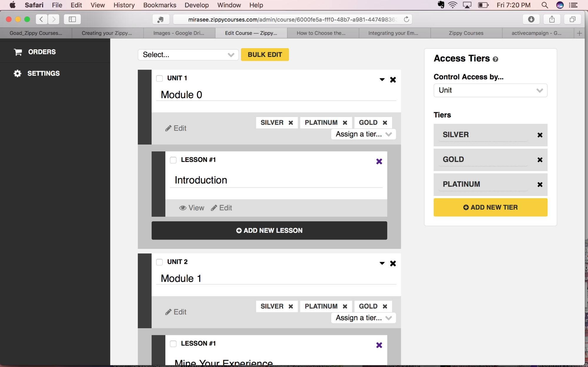This screenshot has width=588, height=367.
Task: Click Edit link for Module 1
Action: (x=176, y=312)
